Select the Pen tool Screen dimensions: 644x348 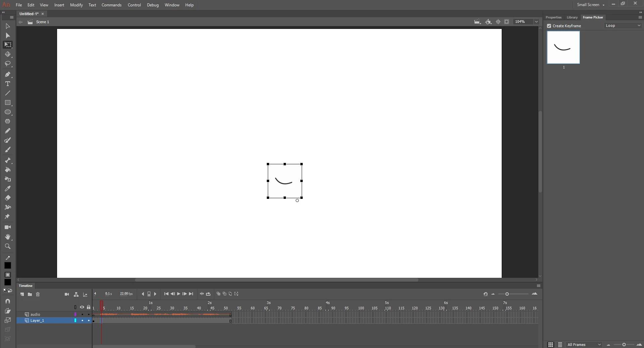pyautogui.click(x=8, y=74)
